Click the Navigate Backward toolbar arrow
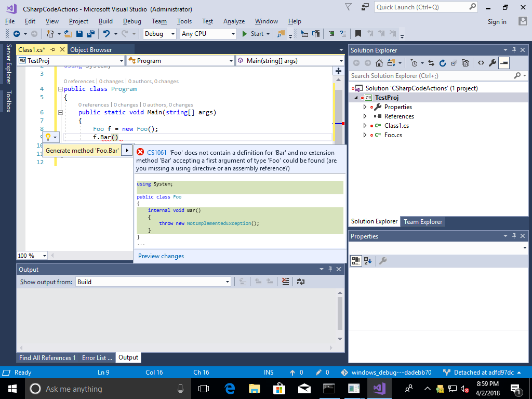The image size is (532, 399). (x=16, y=34)
